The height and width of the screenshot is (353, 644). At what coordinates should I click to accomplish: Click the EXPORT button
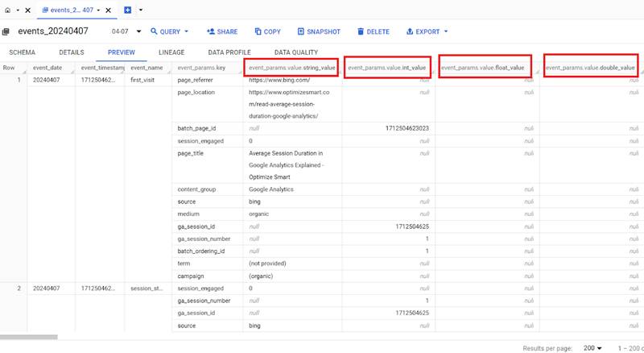pos(423,31)
